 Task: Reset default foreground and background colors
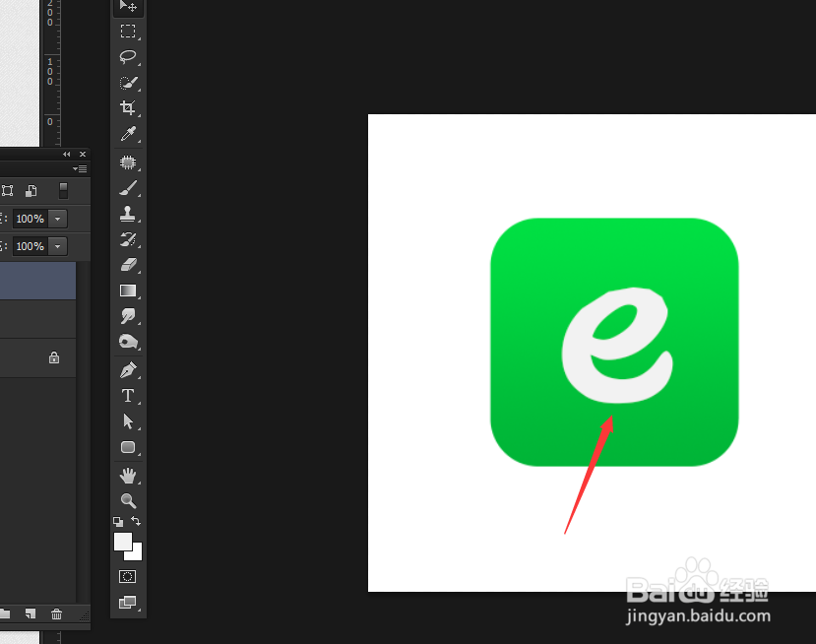(x=118, y=522)
